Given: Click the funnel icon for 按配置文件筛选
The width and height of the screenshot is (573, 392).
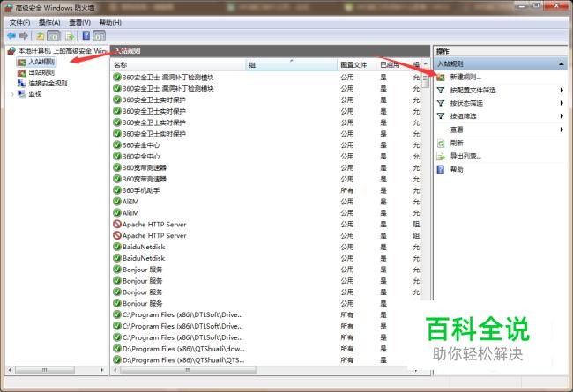Looking at the screenshot, I should [441, 90].
